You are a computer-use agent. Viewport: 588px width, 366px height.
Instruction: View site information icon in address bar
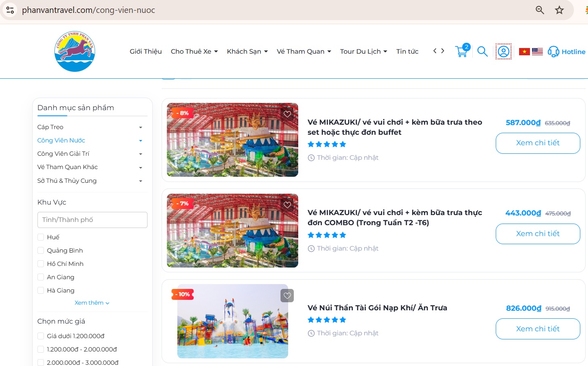[10, 10]
